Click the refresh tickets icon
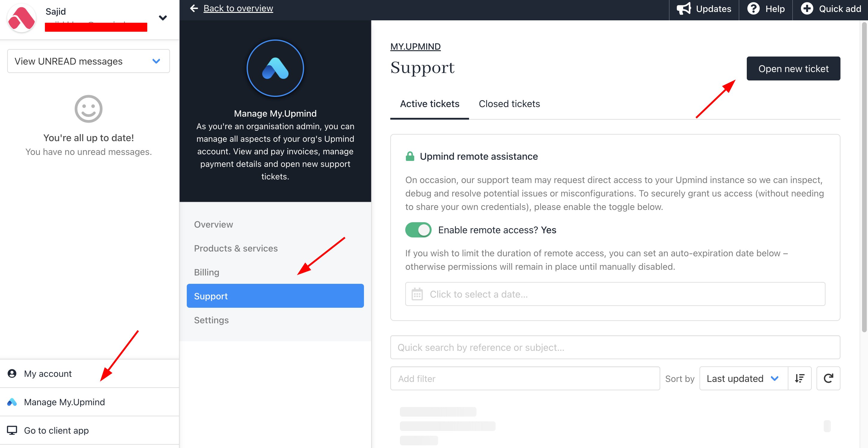Screen dimensions: 868x448 tap(828, 378)
